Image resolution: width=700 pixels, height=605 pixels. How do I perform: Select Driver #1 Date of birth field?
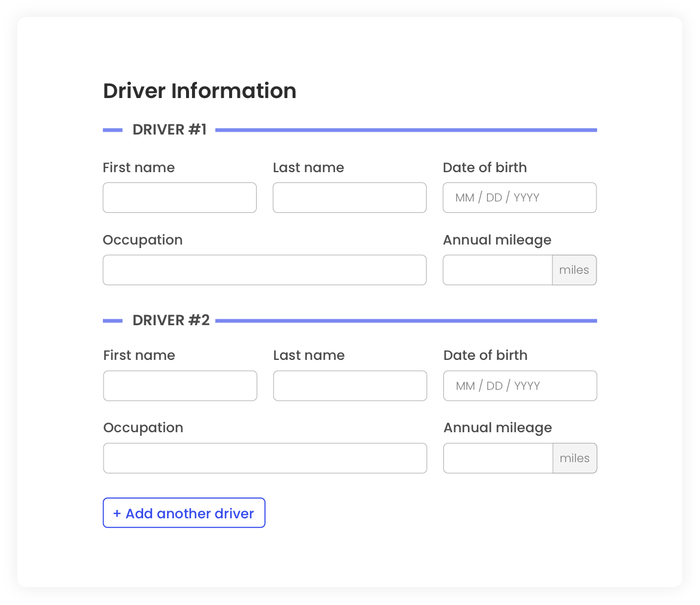(x=519, y=198)
